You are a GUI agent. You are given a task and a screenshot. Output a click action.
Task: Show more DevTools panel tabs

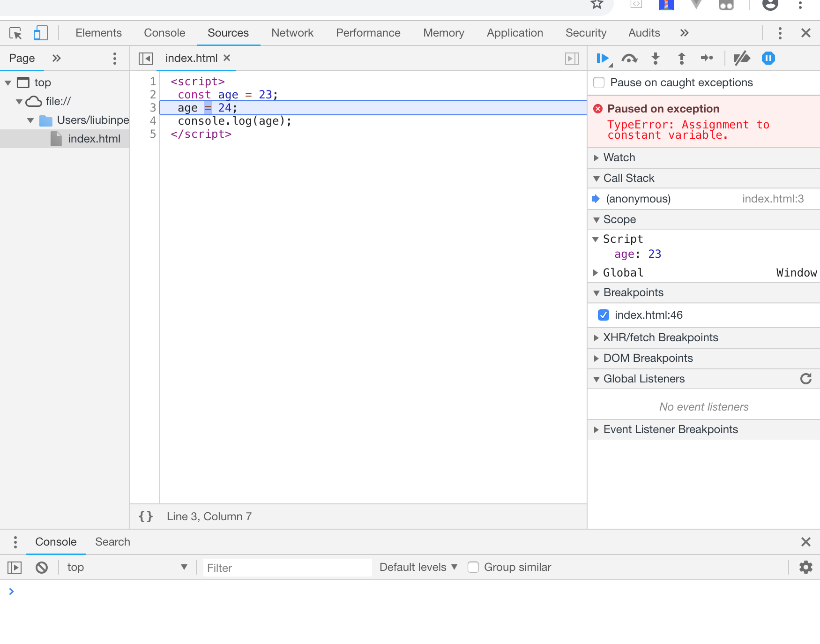(x=684, y=33)
